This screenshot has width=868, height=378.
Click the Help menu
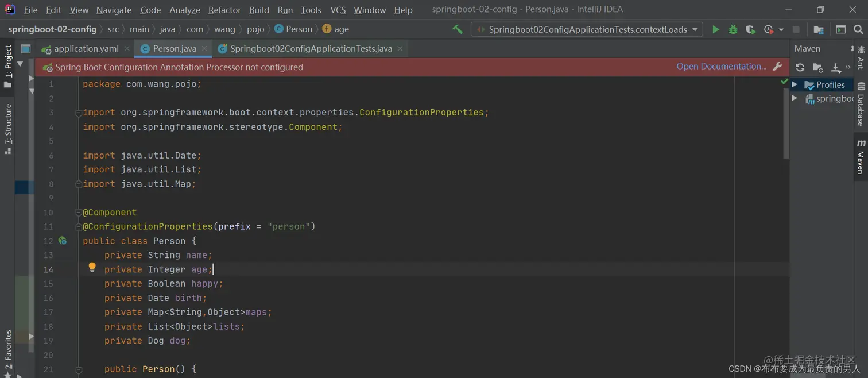403,10
